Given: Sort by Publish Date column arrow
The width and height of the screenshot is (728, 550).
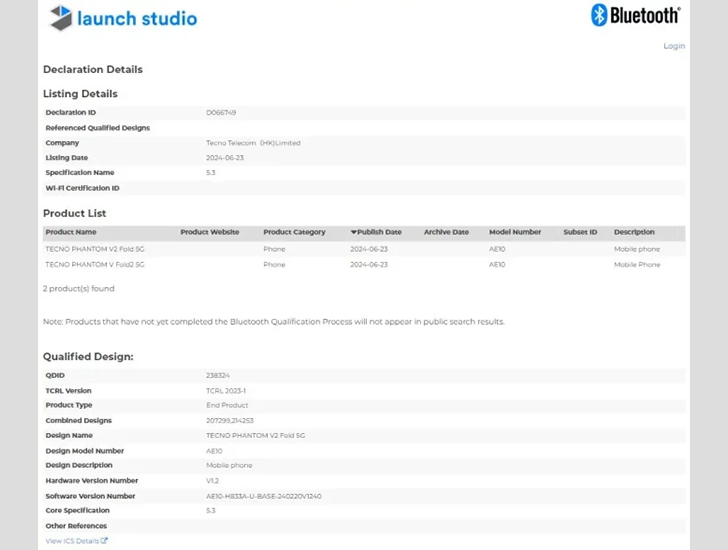Looking at the screenshot, I should pos(353,232).
